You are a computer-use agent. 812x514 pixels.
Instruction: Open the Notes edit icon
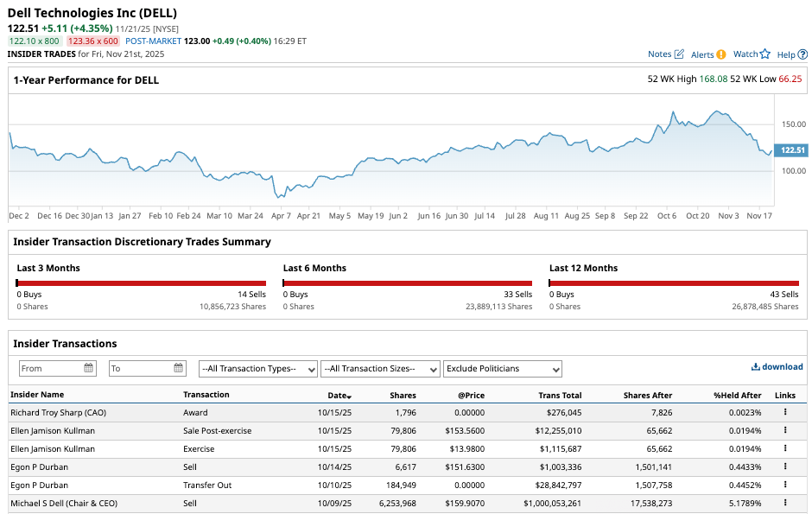(679, 54)
